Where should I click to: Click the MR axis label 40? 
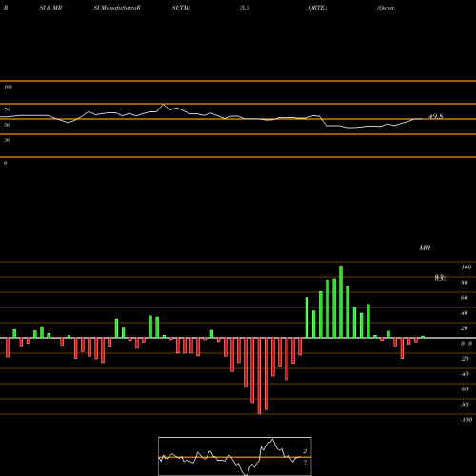pyautogui.click(x=465, y=313)
